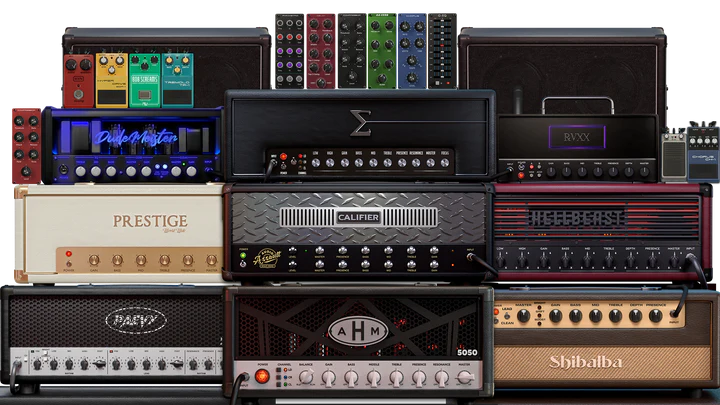
Task: Open the black rack module with purple buttons
Action: (289, 51)
